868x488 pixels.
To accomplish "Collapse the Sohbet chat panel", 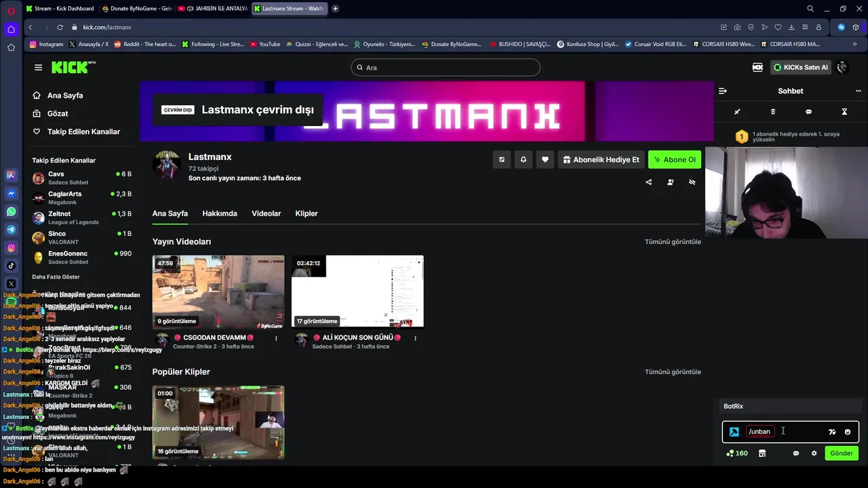I will click(x=723, y=91).
